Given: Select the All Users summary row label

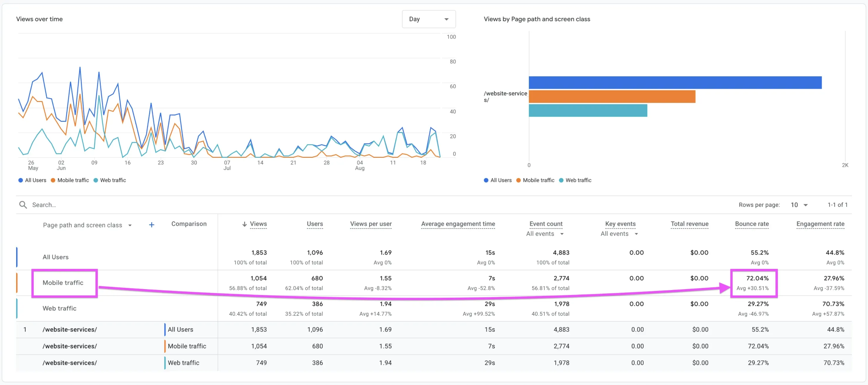Looking at the screenshot, I should click(x=55, y=257).
